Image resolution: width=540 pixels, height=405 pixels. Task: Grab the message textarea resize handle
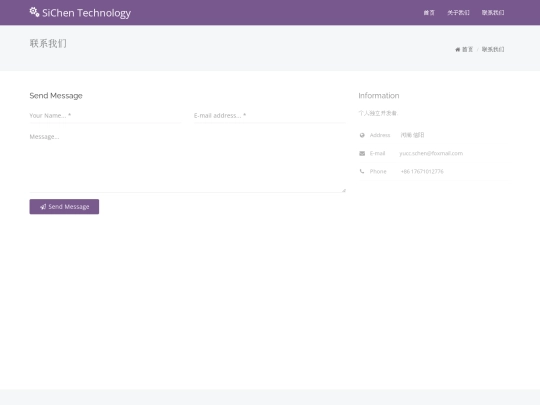[344, 190]
